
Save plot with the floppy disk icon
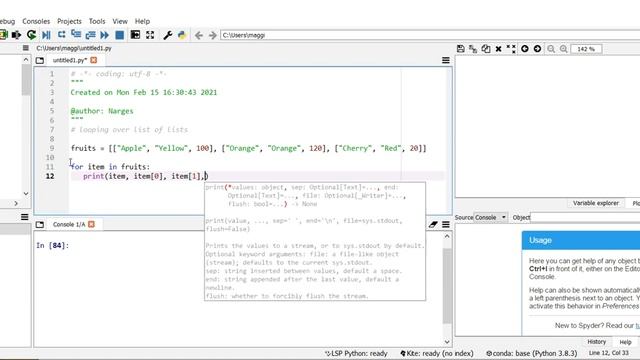pos(461,49)
